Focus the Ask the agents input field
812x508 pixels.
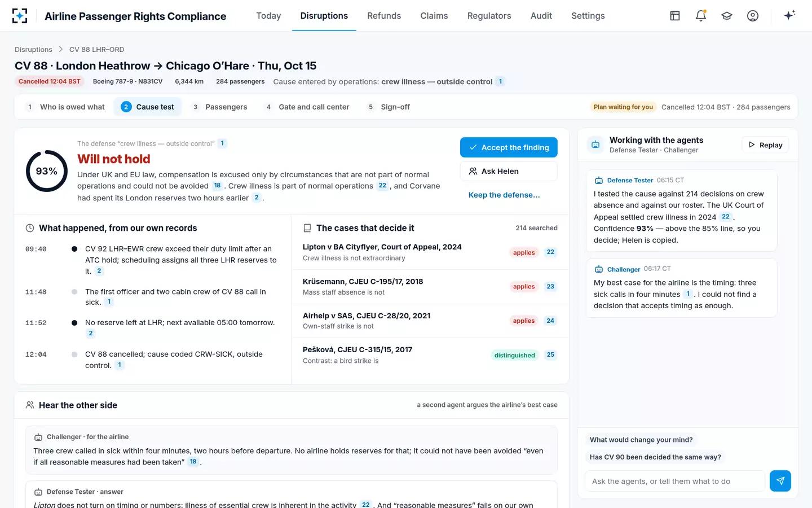point(675,481)
